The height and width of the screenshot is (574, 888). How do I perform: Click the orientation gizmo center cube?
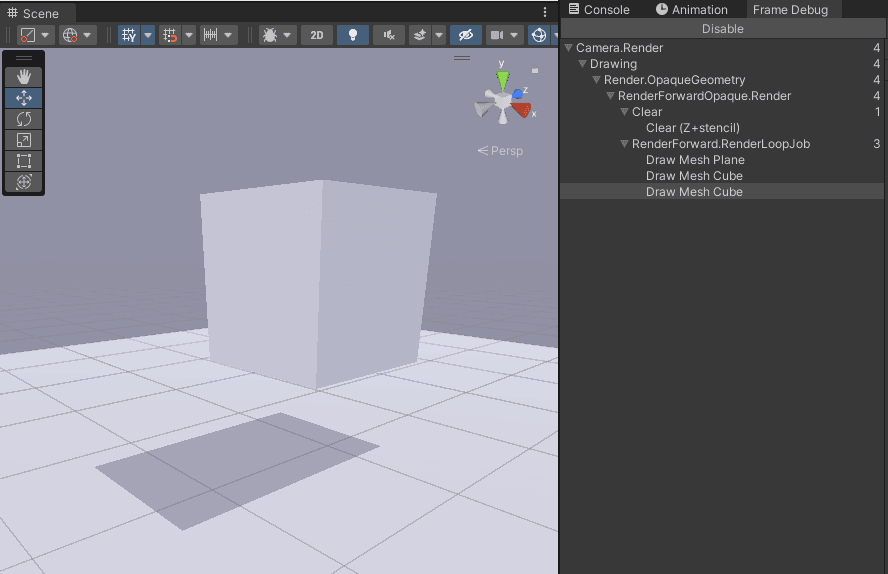pyautogui.click(x=502, y=102)
